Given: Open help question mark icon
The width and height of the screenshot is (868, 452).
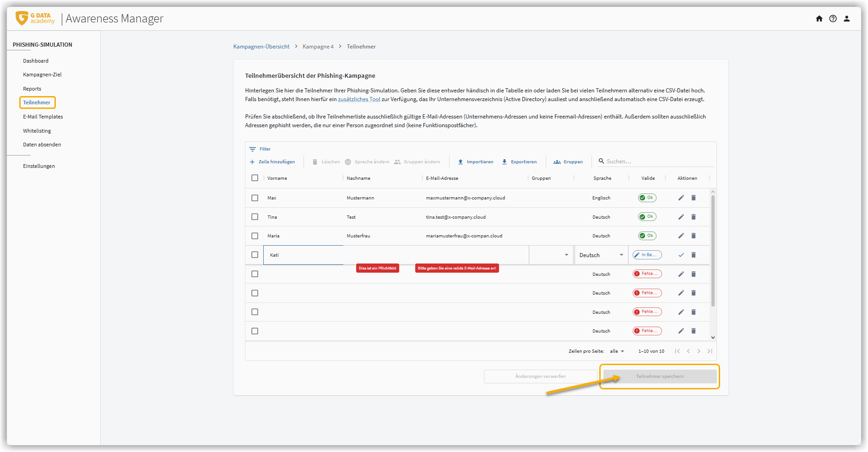Looking at the screenshot, I should (833, 19).
